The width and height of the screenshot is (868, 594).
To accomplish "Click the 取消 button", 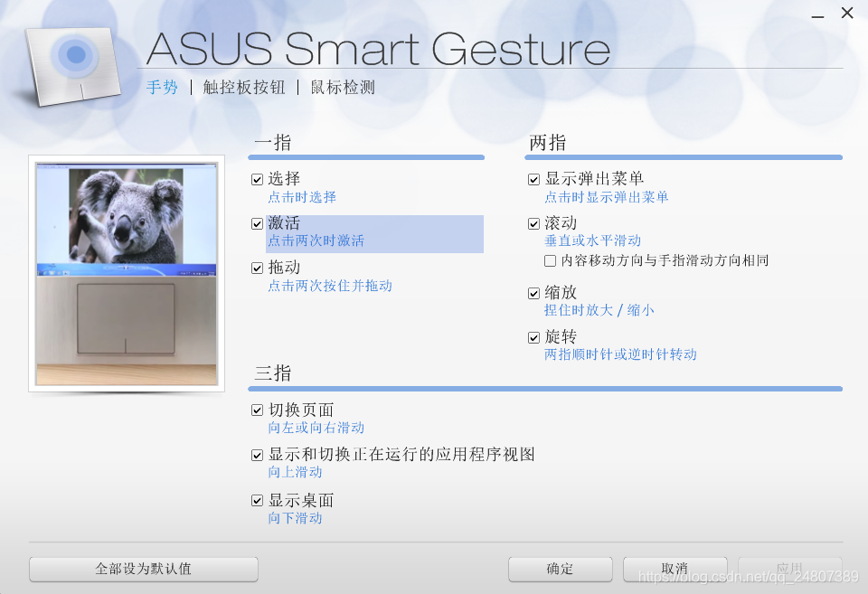I will click(675, 569).
